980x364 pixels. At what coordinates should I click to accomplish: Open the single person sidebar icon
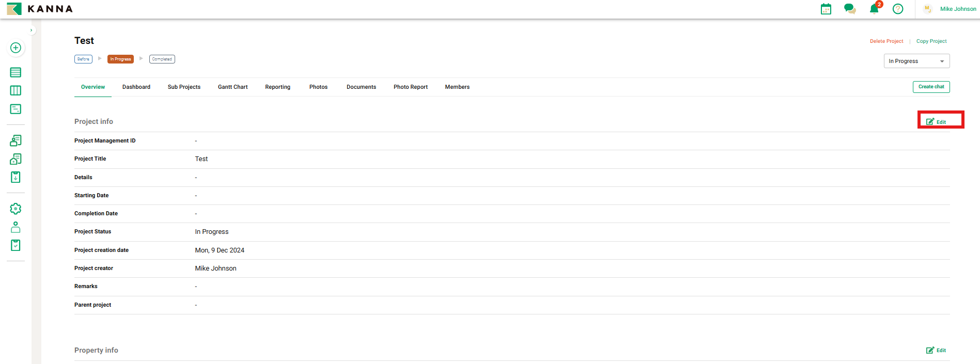(15, 227)
